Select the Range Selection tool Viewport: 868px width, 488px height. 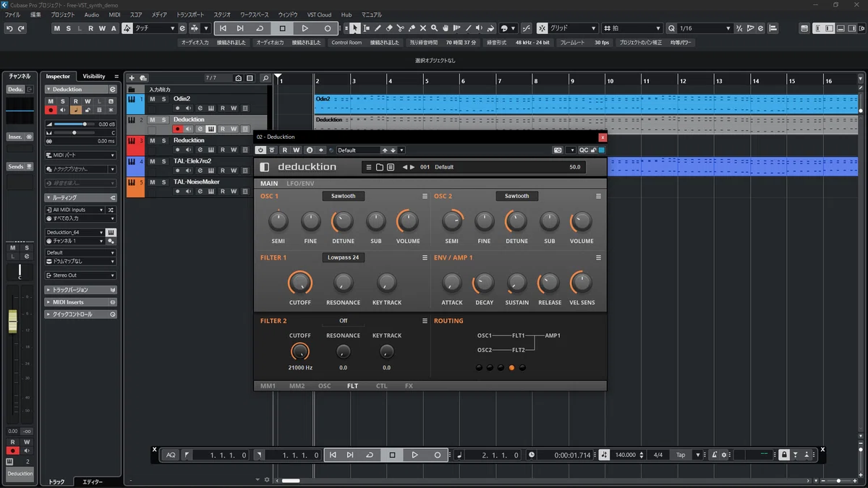pos(367,28)
